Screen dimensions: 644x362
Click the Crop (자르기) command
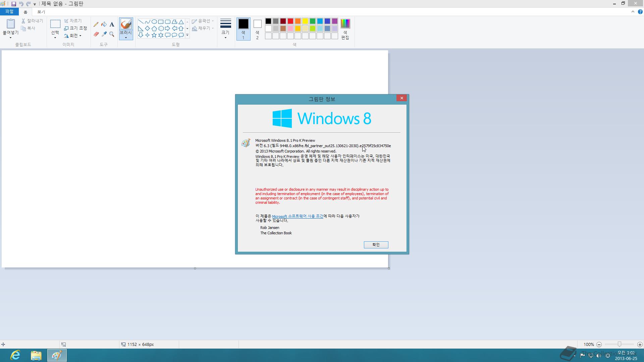tap(73, 21)
